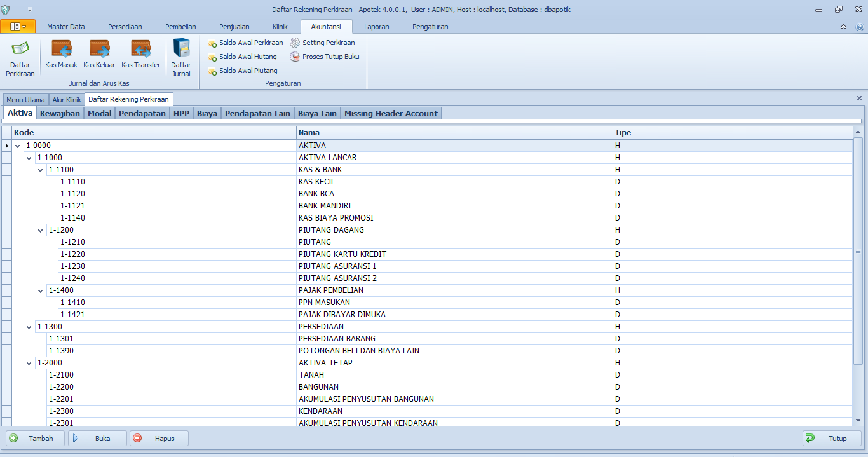Click the shield app icon in title bar
The image size is (868, 457).
tap(6, 10)
